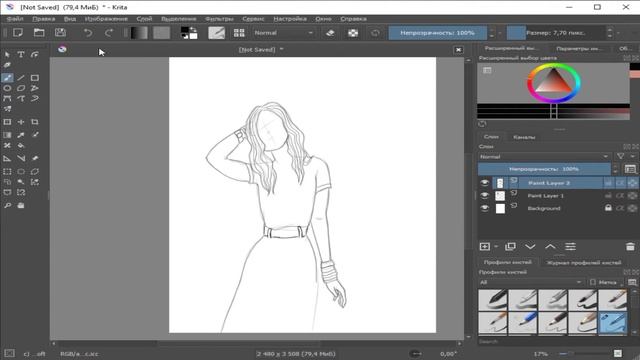Lock Paint Layer 1
The height and width of the screenshot is (360, 640).
click(x=608, y=196)
